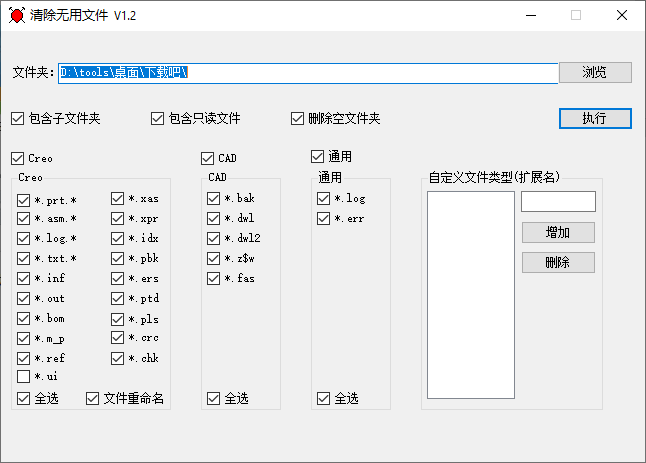The width and height of the screenshot is (646, 463).
Task: Uncheck *.log under 通用
Action: click(324, 198)
